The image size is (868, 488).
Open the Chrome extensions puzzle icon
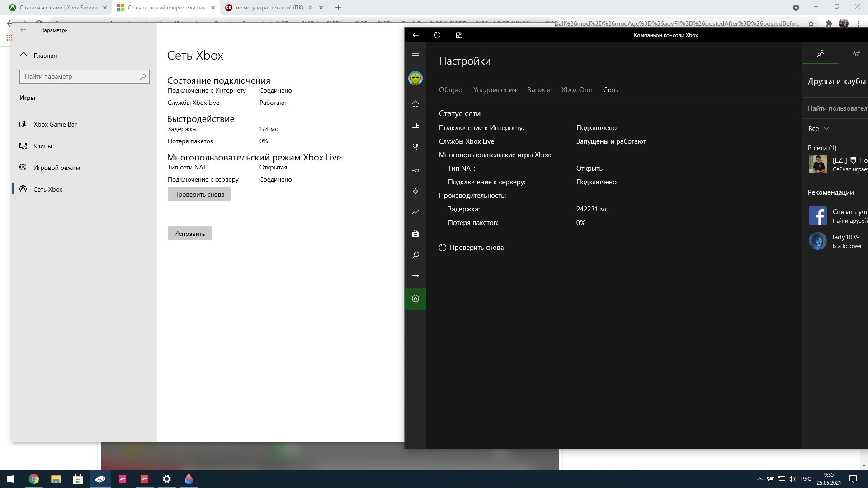[x=829, y=23]
